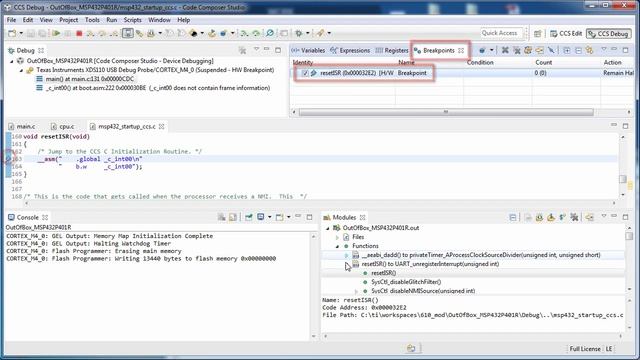Switch to the cpu.c editor tab
Screen dimensions: 640x360
(x=63, y=127)
